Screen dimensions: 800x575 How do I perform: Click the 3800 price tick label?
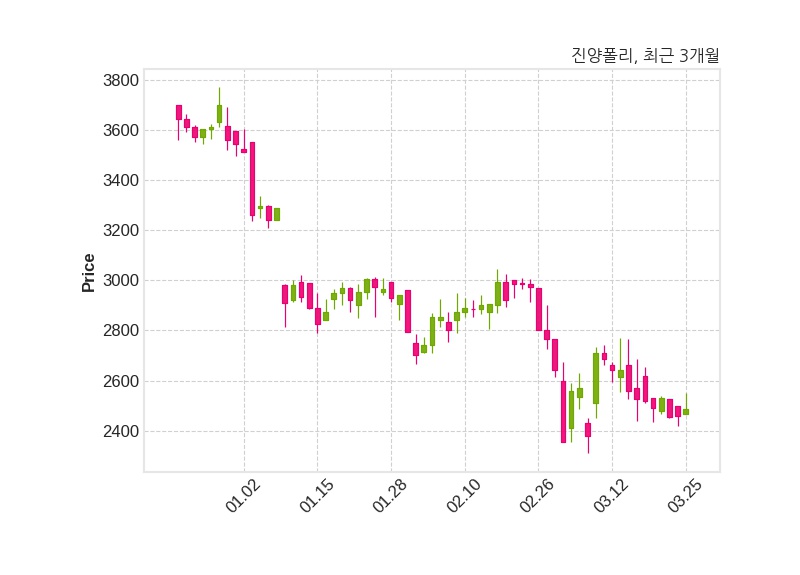[121, 80]
